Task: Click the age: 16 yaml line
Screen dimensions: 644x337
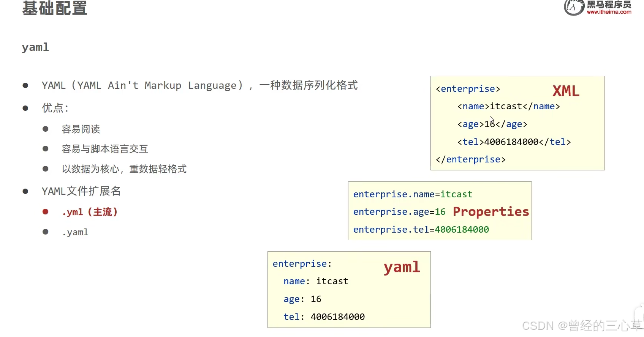Action: [302, 299]
